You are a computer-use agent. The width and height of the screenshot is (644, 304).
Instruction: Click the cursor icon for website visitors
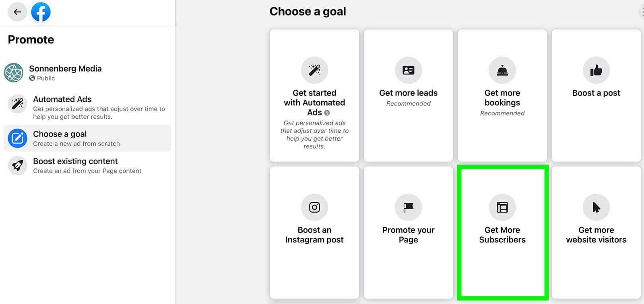pos(596,207)
